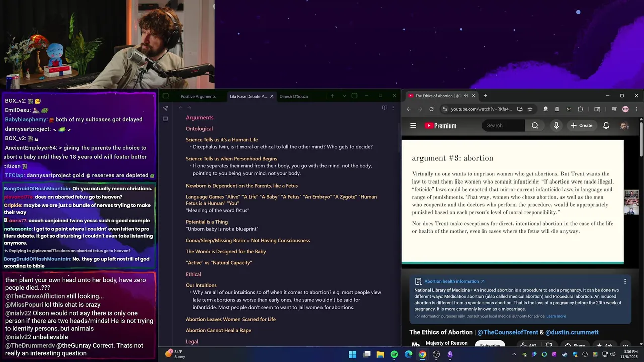
Task: Add a new Obsidian tab
Action: click(x=332, y=96)
